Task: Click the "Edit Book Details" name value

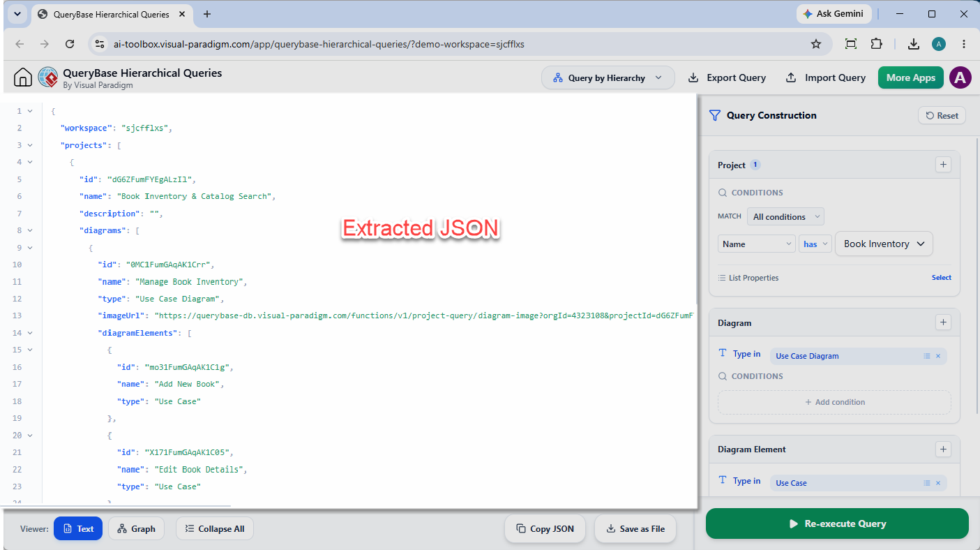Action: click(x=199, y=469)
